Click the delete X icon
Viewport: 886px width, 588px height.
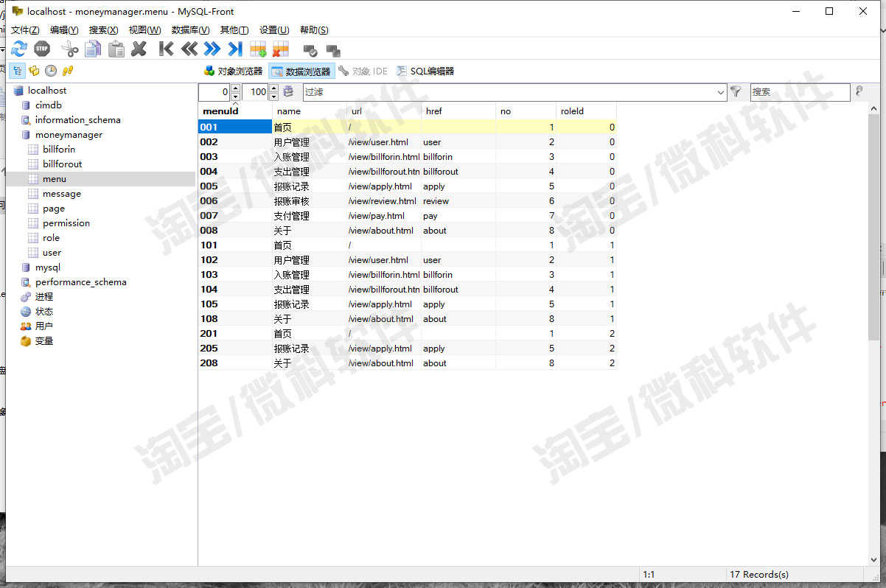(x=139, y=49)
